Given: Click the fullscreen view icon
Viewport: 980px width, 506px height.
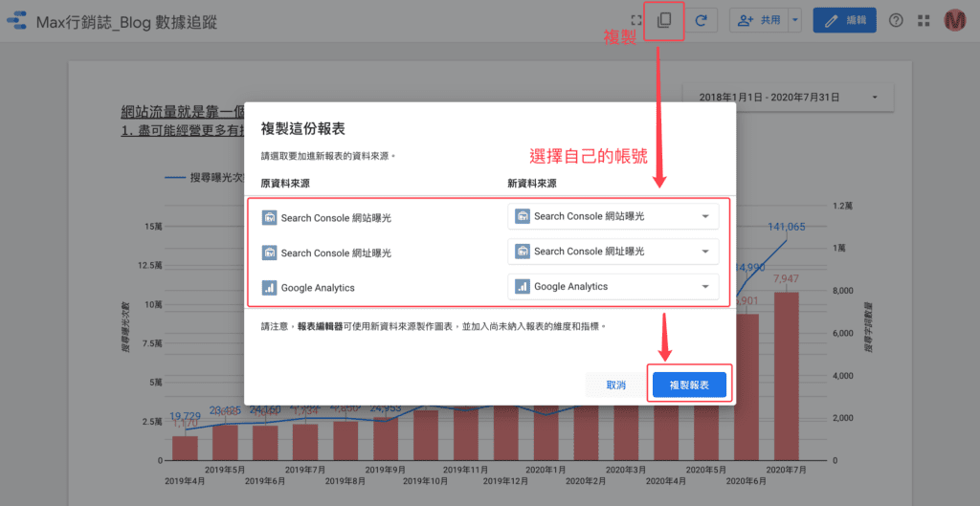Looking at the screenshot, I should point(636,20).
